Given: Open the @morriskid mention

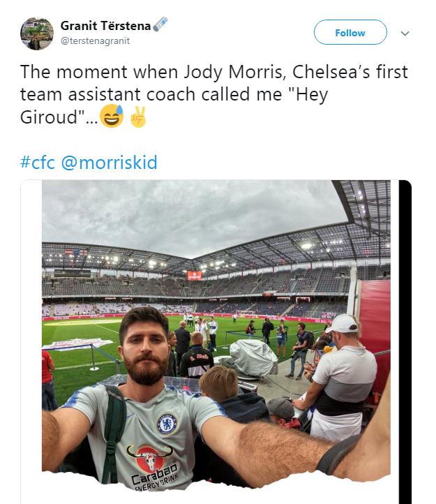Looking at the screenshot, I should (110, 162).
